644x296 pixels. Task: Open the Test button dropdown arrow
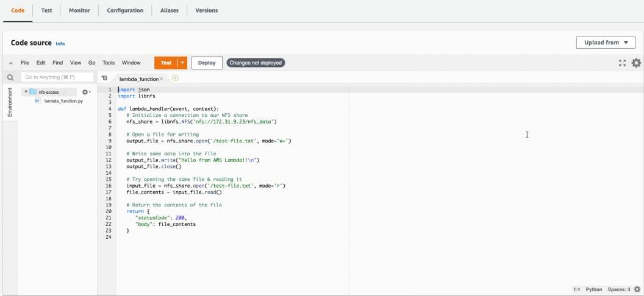(182, 63)
